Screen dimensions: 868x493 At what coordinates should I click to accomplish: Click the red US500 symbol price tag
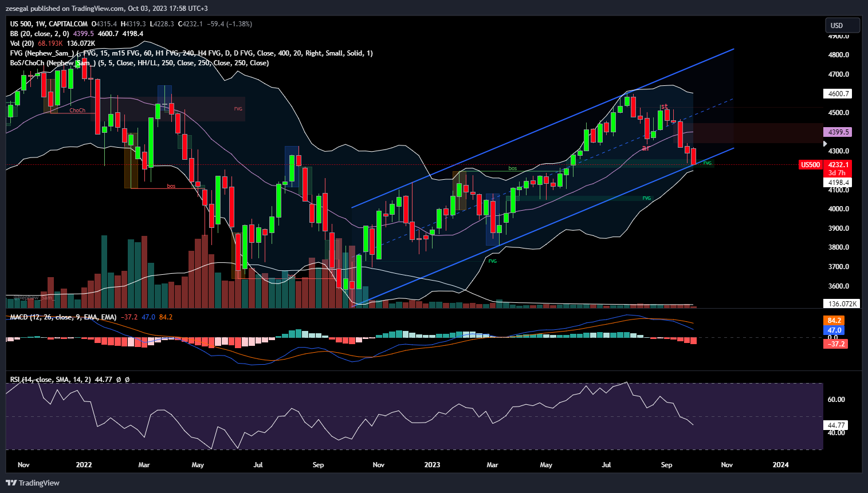pyautogui.click(x=810, y=165)
